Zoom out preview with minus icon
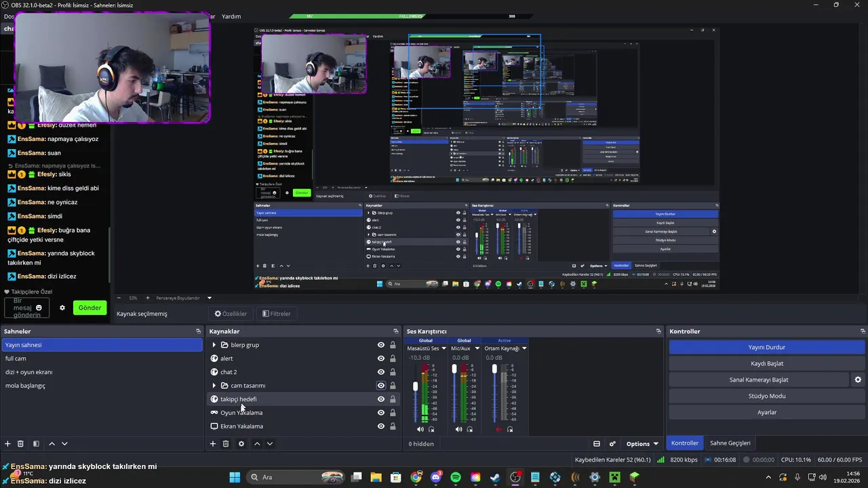 click(119, 298)
